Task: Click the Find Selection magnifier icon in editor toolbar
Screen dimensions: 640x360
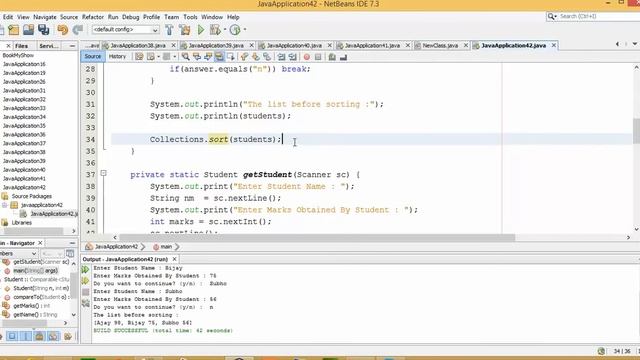Action: 185,57
